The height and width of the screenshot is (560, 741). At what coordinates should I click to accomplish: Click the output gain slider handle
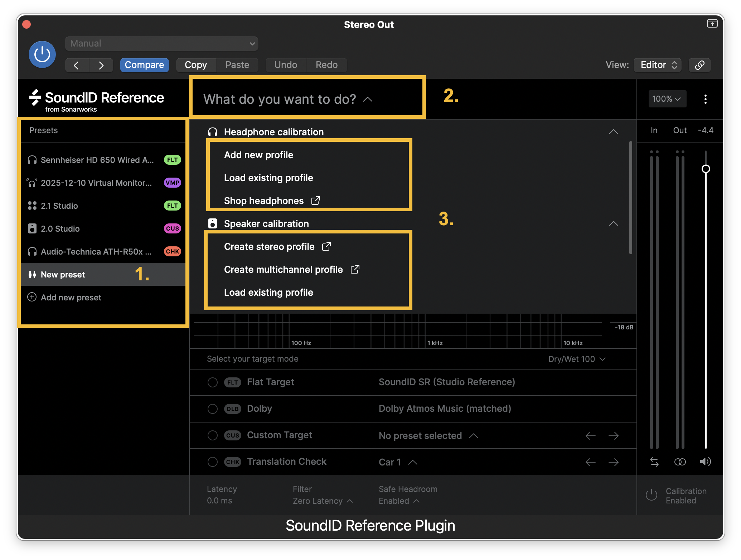706,169
